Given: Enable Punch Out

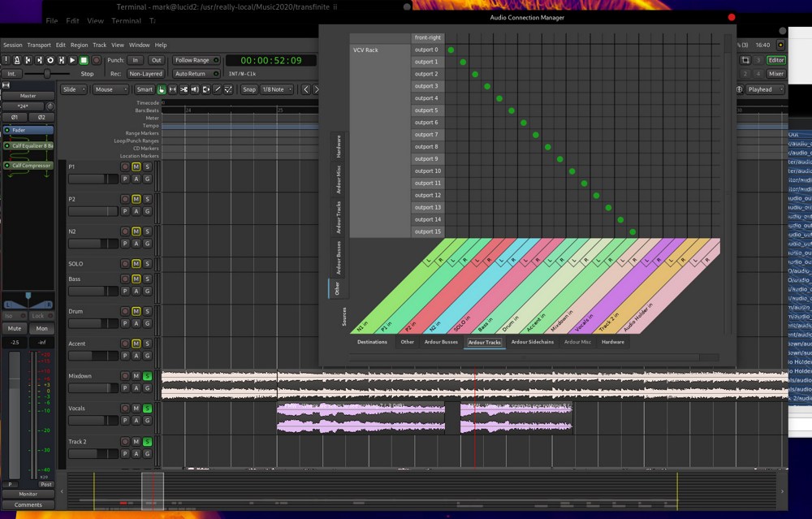Looking at the screenshot, I should coord(156,60).
